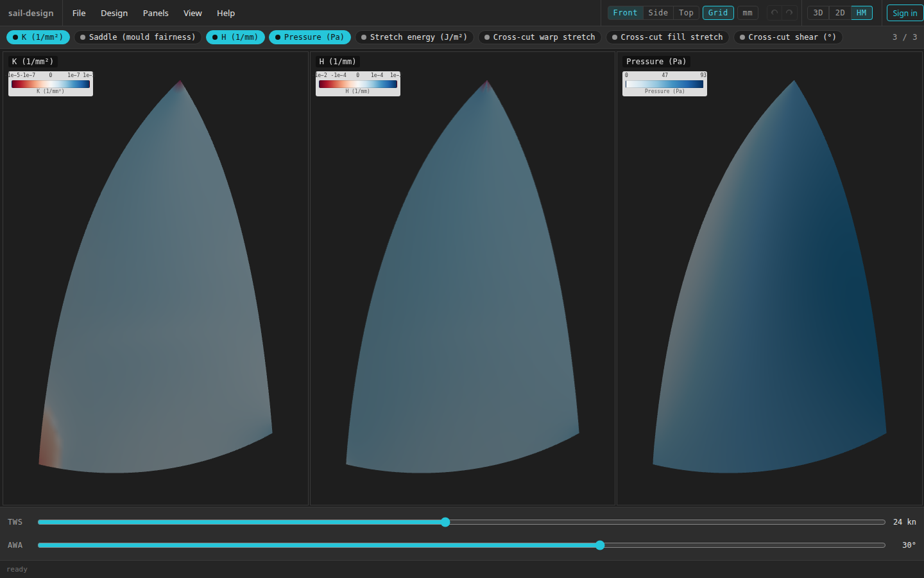Toggle the mm units button
This screenshot has height=578, width=924.
pyautogui.click(x=748, y=13)
